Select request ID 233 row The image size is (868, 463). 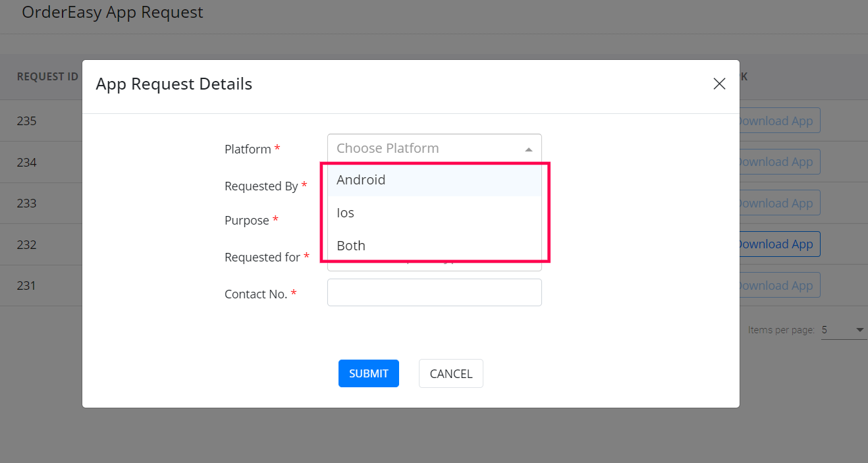(27, 204)
